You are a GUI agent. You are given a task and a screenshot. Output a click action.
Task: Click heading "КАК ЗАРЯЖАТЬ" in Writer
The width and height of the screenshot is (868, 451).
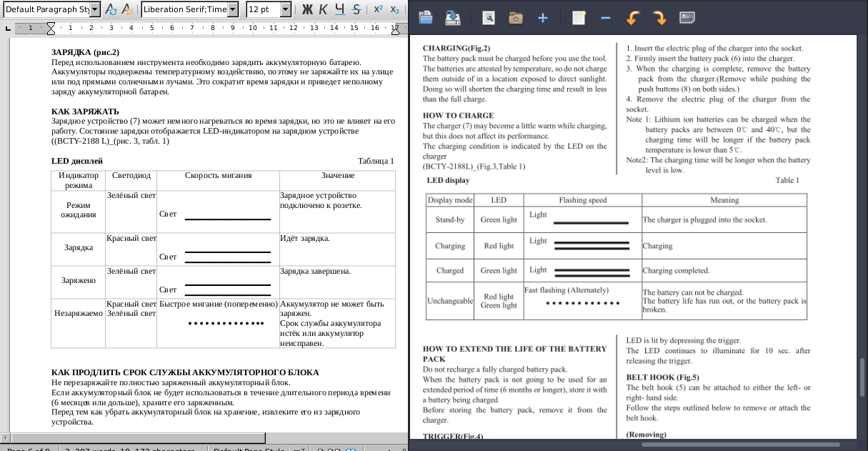85,111
